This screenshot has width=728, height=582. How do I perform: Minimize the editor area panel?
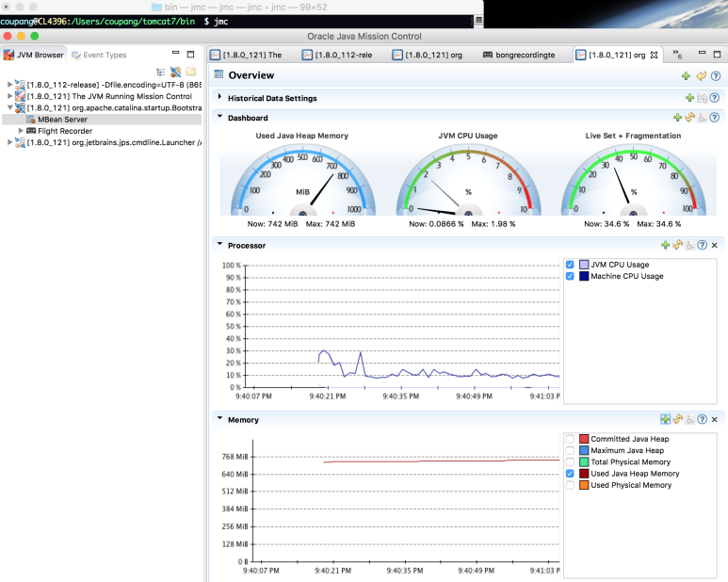point(702,53)
